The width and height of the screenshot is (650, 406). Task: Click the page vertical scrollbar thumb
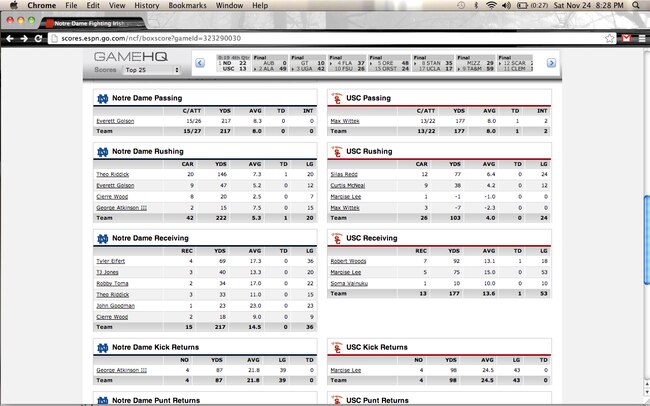647,240
